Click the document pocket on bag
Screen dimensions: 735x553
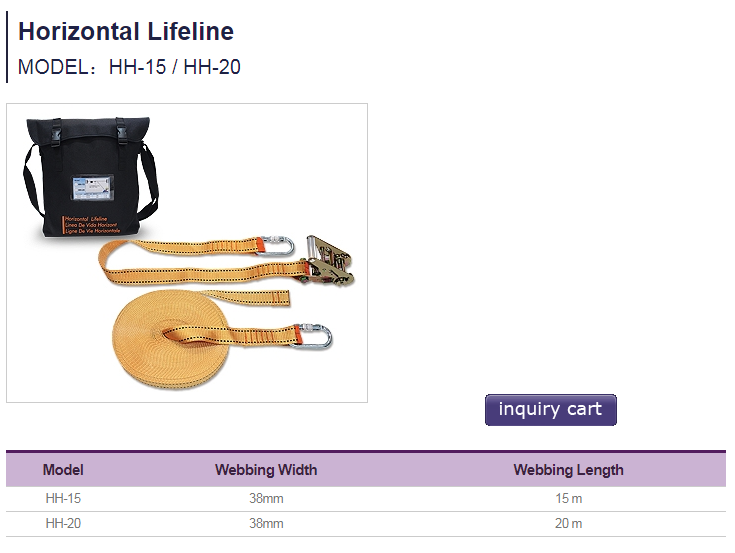point(92,187)
